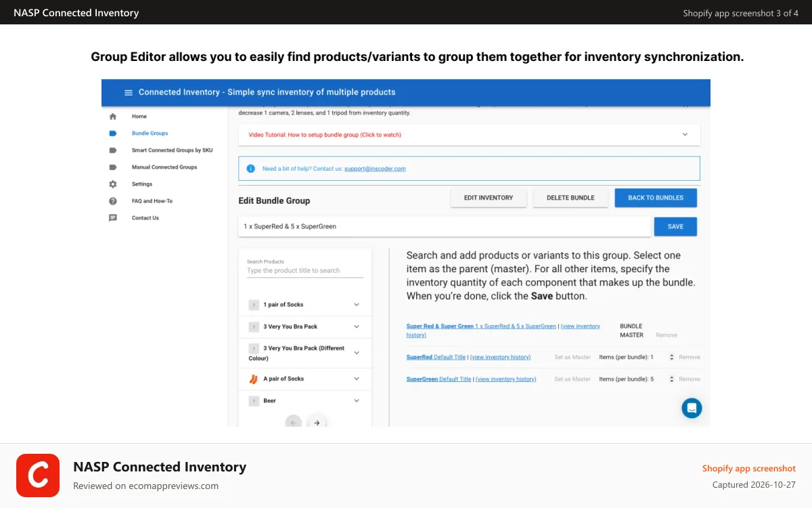Click the Smart Connected Groups tag icon
The width and height of the screenshot is (812, 508).
pyautogui.click(x=113, y=150)
